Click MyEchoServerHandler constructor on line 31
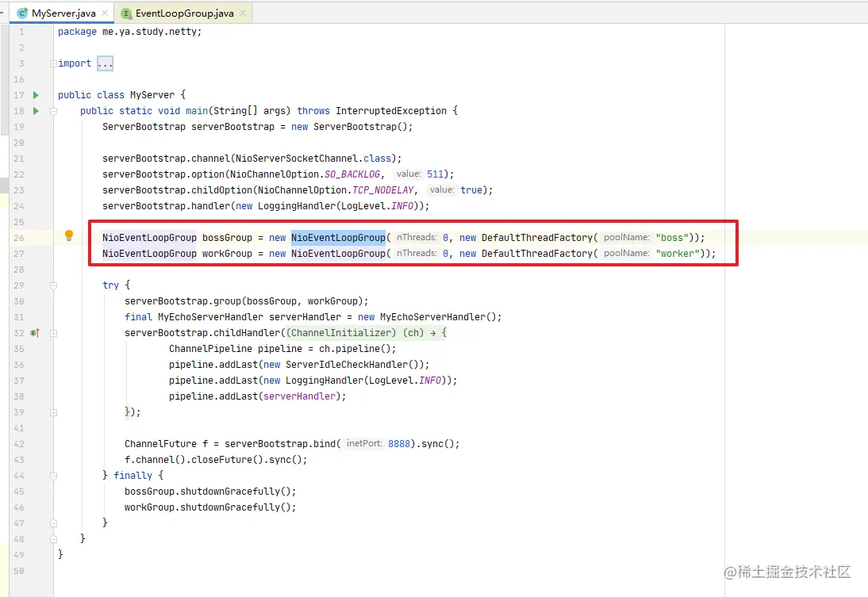The height and width of the screenshot is (597, 868). point(432,317)
